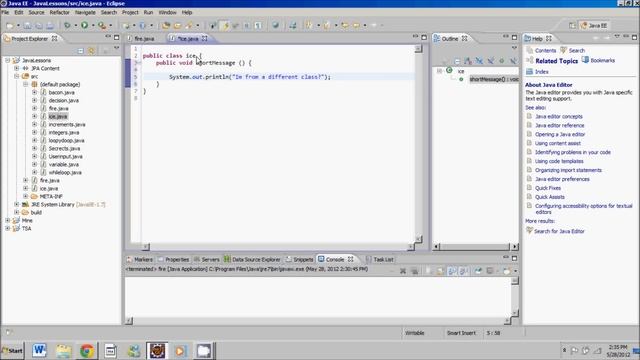Select loopydoop.java in Project Explorer
This screenshot has width=640, height=360.
click(67, 140)
